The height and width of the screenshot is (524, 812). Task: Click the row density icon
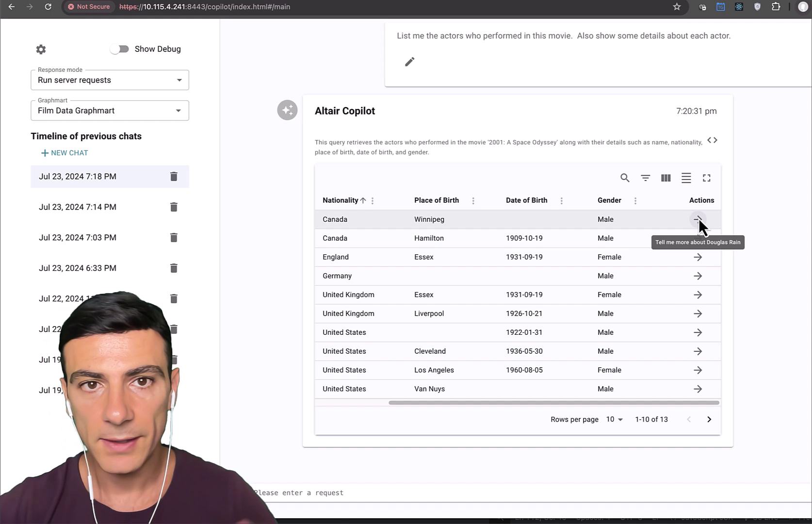coord(686,178)
